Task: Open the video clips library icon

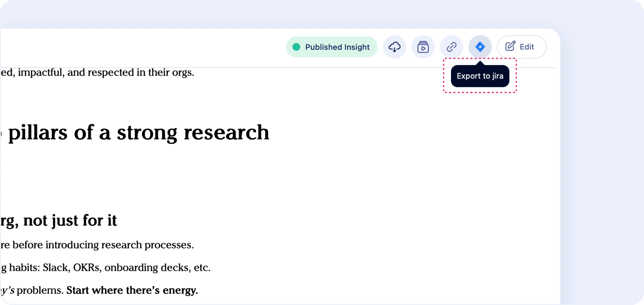Action: (423, 47)
